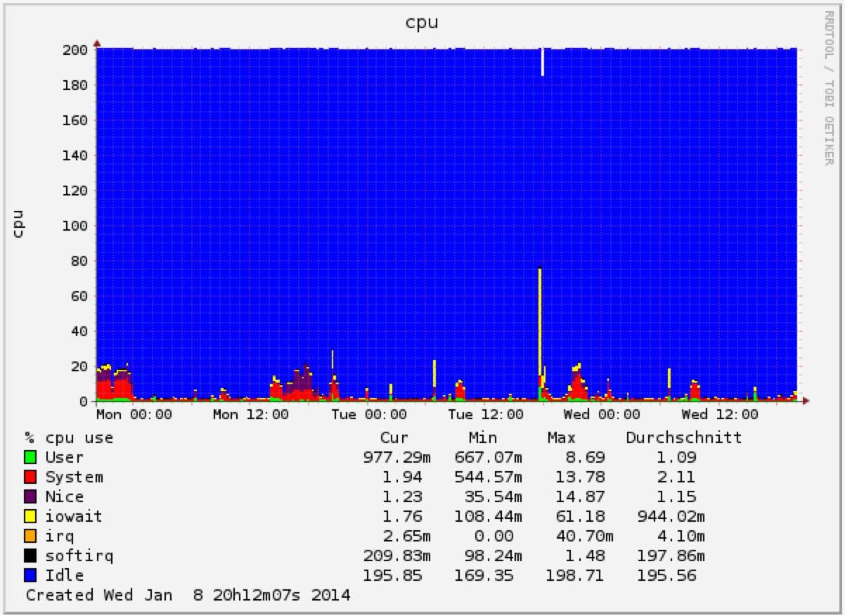Click the 'cpu' chart title
Screen dimensions: 845x616
click(422, 23)
